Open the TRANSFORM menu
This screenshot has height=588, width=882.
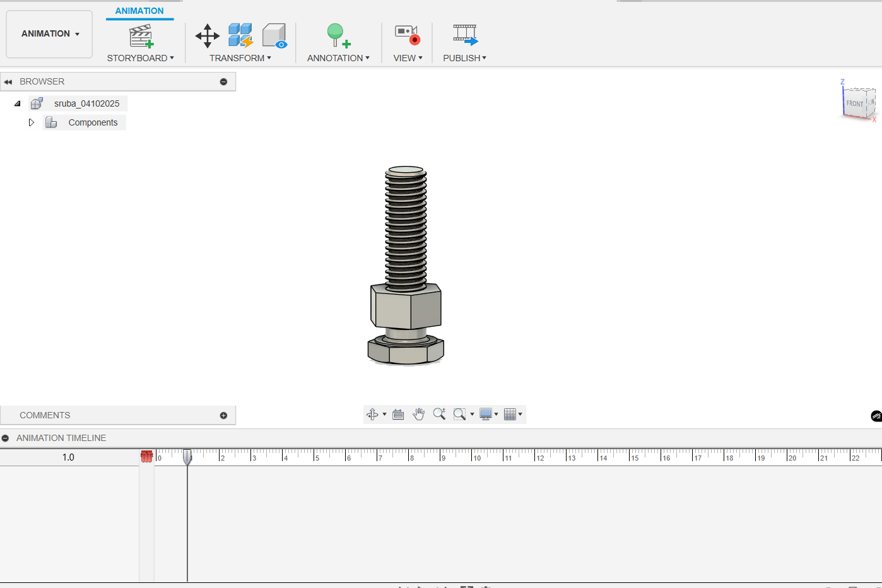[240, 58]
